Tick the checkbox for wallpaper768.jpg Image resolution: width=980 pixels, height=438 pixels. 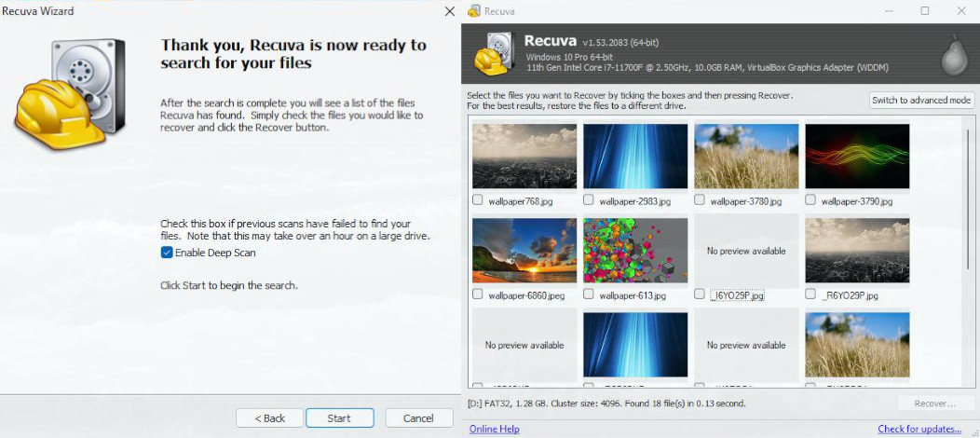(x=478, y=200)
